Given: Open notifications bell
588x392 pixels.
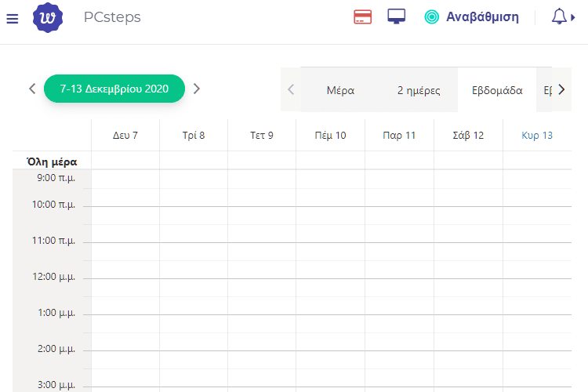Looking at the screenshot, I should click(559, 17).
